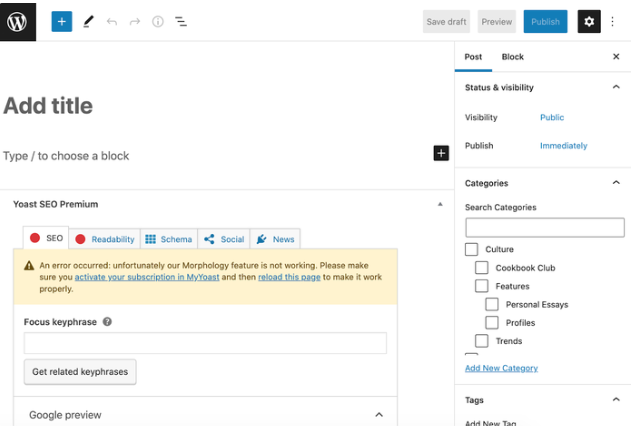Viewport: 631px width, 429px height.
Task: Collapse the Yoast SEO Premium metabox
Action: (440, 204)
